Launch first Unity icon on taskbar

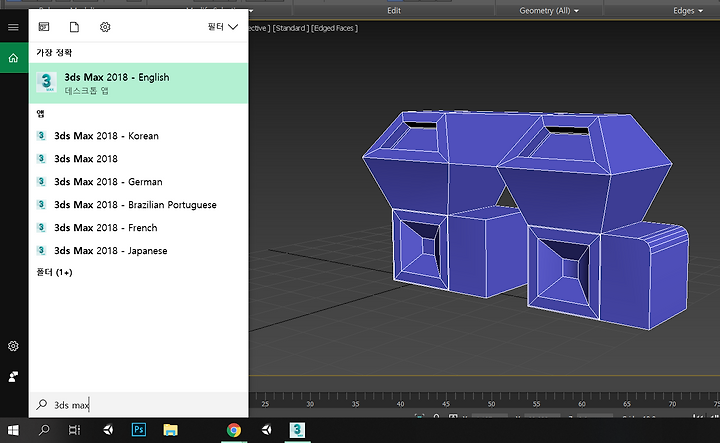(108, 430)
